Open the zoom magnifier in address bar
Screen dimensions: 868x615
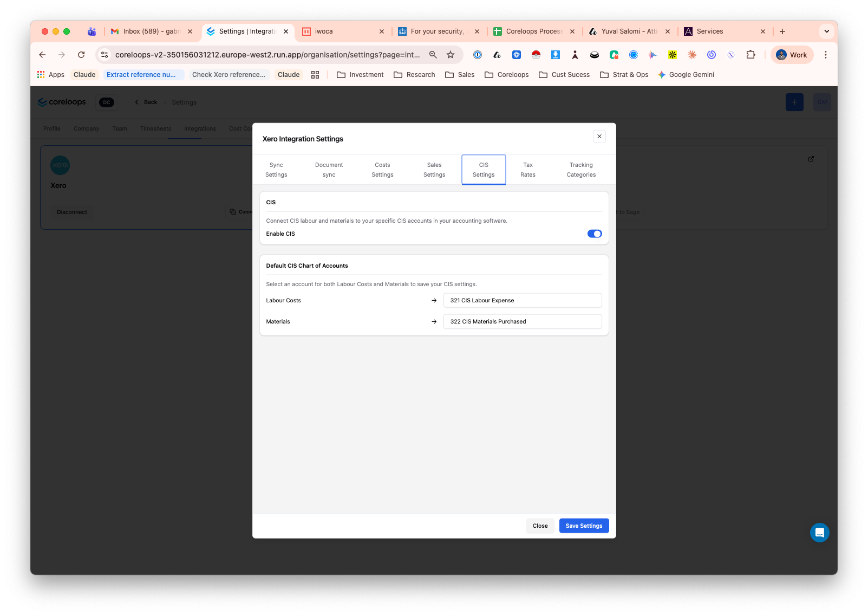pyautogui.click(x=433, y=55)
